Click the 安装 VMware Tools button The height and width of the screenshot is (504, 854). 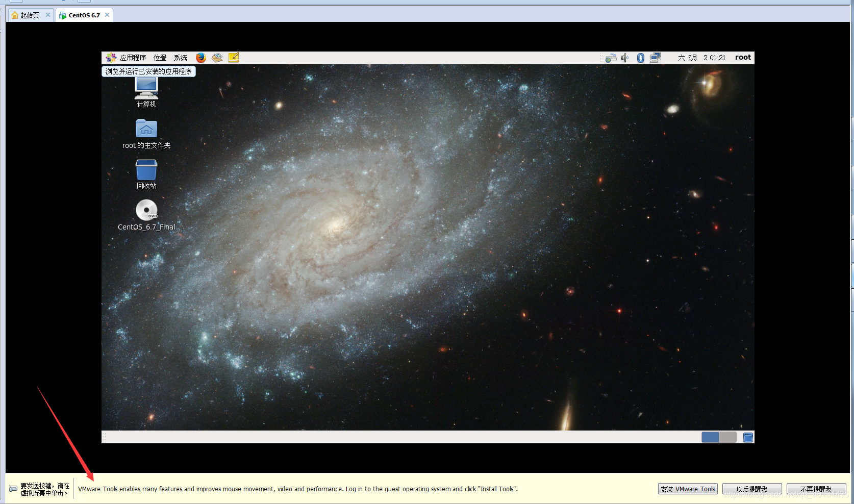point(687,489)
